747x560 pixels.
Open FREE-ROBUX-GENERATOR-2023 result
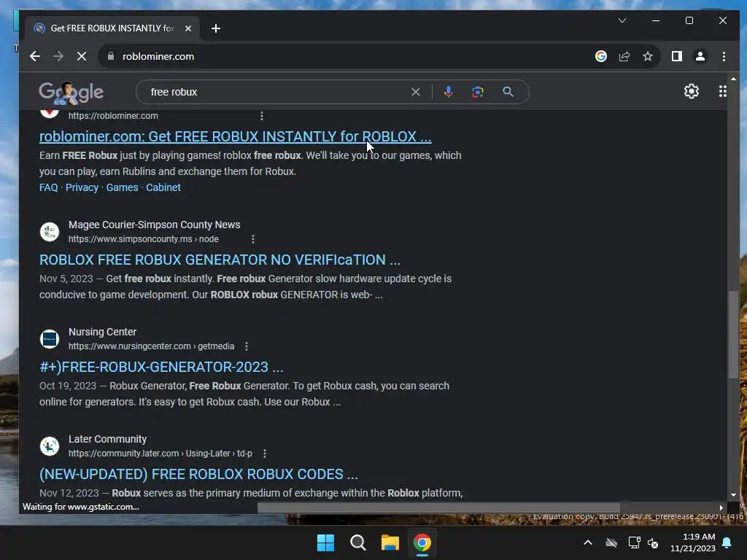pos(161,367)
